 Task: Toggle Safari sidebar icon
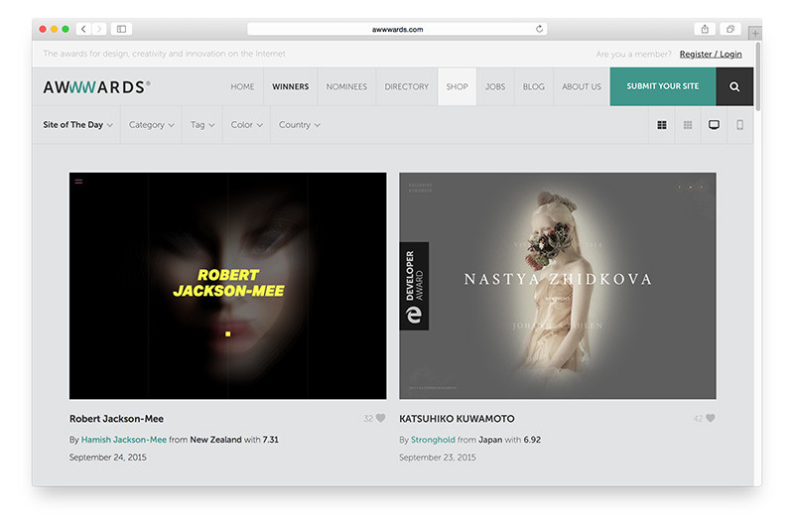click(121, 30)
